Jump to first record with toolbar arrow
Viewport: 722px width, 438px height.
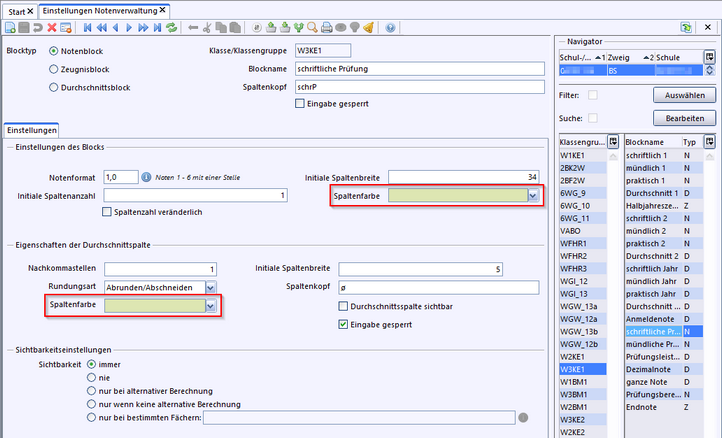(x=88, y=28)
